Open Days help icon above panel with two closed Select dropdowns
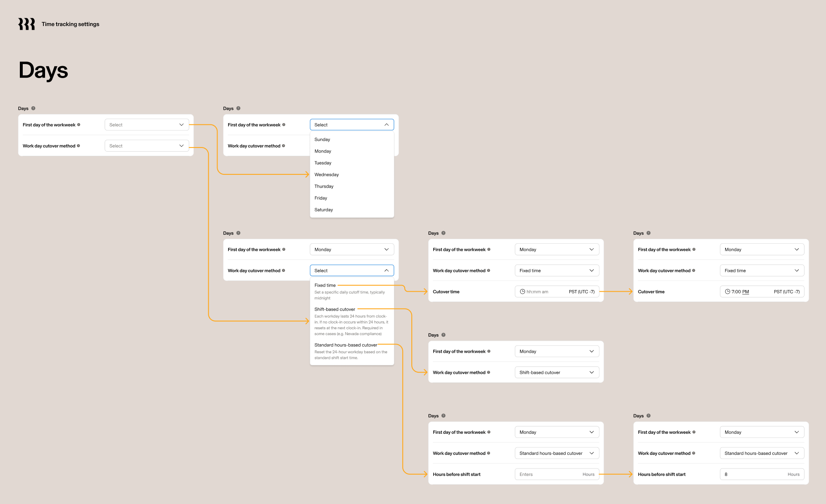Viewport: 826px width, 504px height. click(33, 108)
